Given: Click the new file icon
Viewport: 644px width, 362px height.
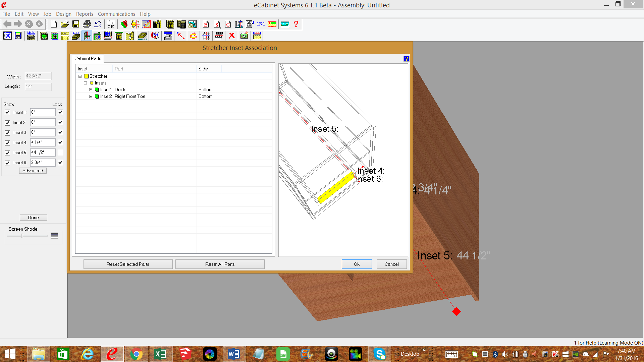Looking at the screenshot, I should coord(54,24).
